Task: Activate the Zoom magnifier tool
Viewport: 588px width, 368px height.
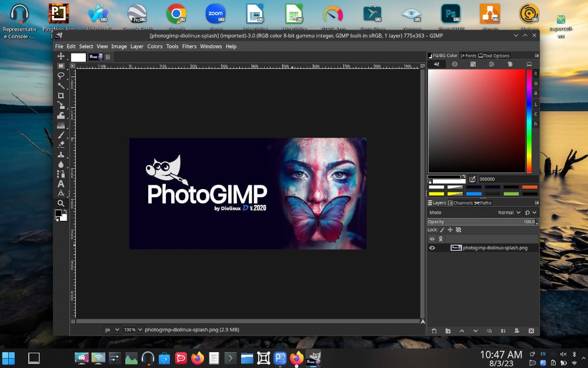Action: click(61, 203)
